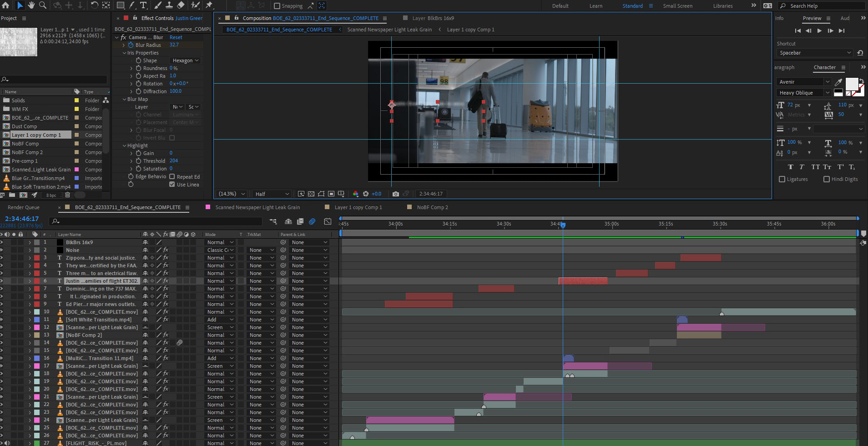Select the Rotation tool
The image size is (868, 446).
pyautogui.click(x=94, y=5)
